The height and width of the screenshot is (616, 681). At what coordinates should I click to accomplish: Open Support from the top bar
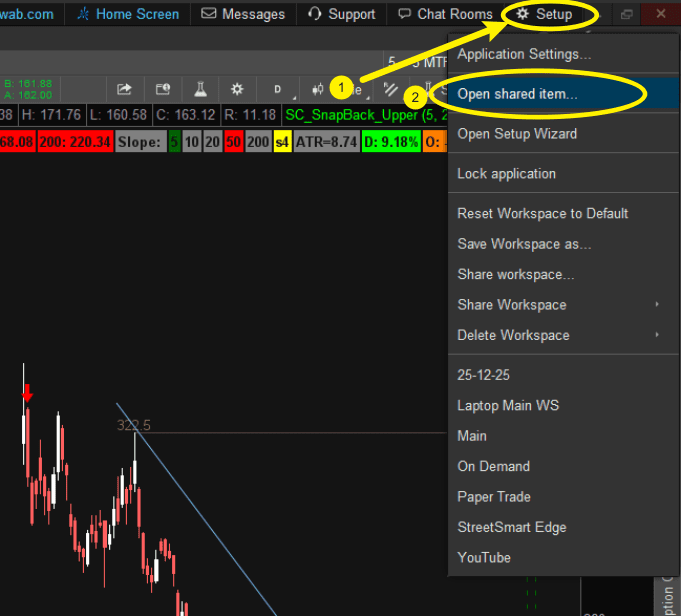pos(342,14)
